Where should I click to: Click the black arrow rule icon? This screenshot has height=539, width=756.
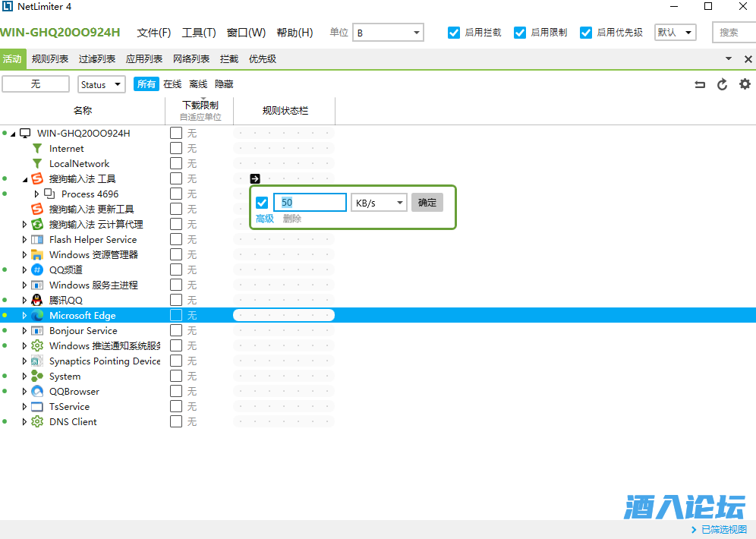pos(255,179)
